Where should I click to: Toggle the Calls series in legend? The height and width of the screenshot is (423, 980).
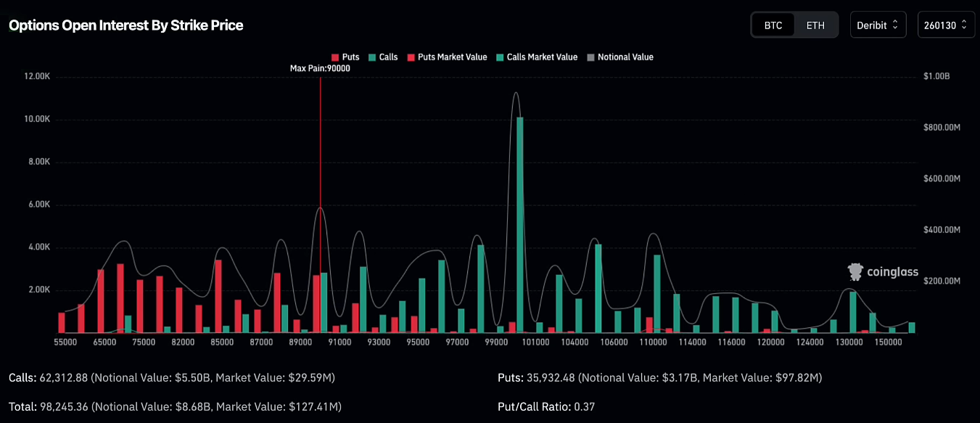(x=382, y=57)
